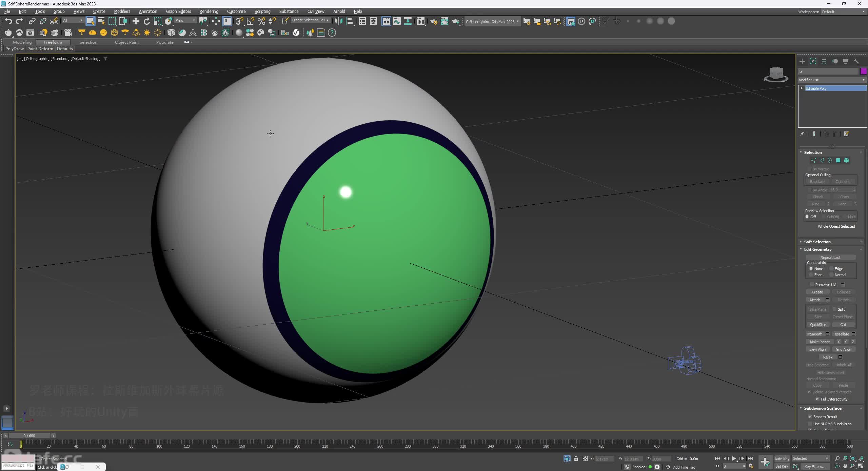Open the Create command panel tab
This screenshot has height=471, width=868.
802,61
